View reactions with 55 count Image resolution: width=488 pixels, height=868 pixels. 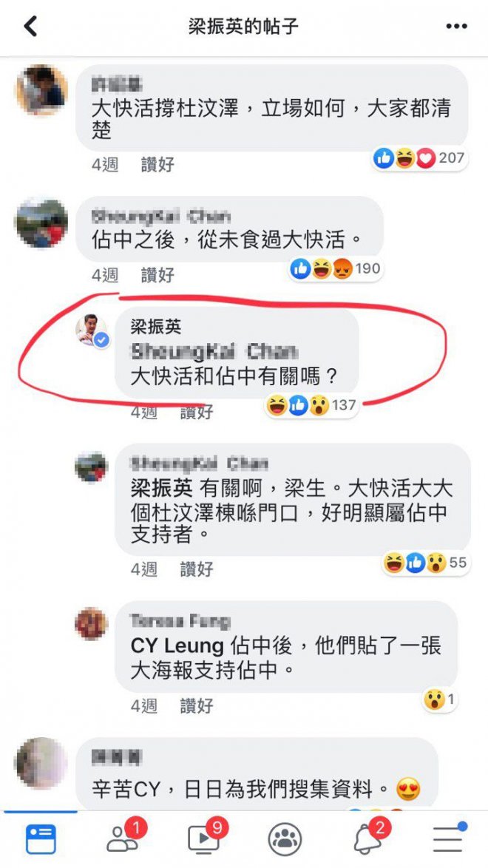point(425,563)
